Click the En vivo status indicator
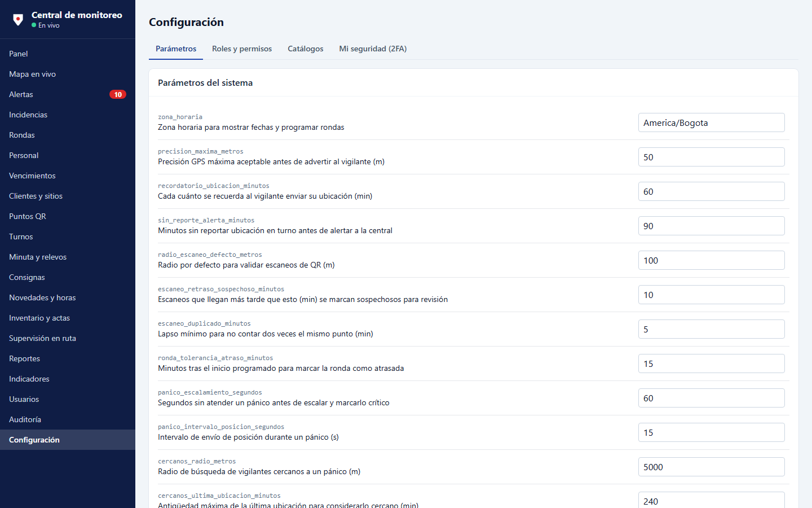 click(46, 25)
